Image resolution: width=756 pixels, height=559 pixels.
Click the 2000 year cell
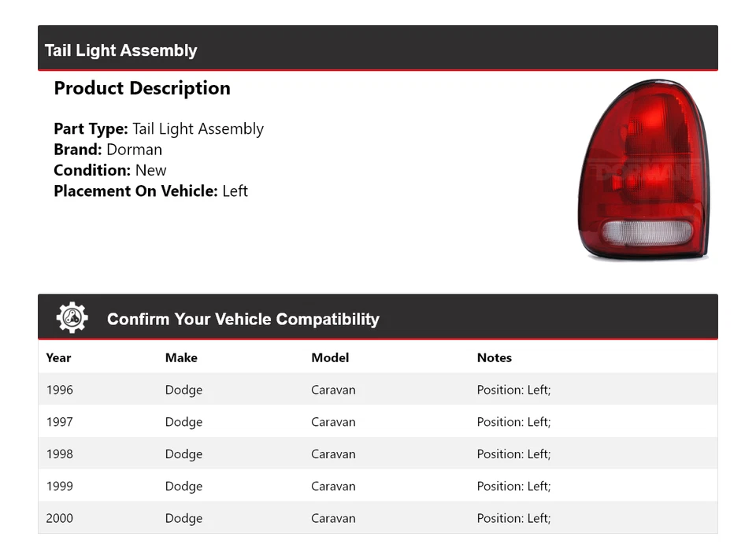tap(60, 519)
